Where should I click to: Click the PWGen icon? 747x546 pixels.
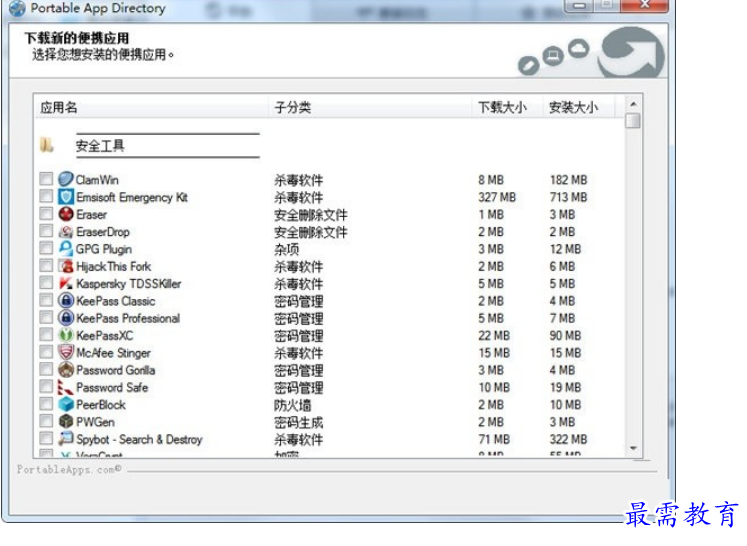tap(66, 422)
